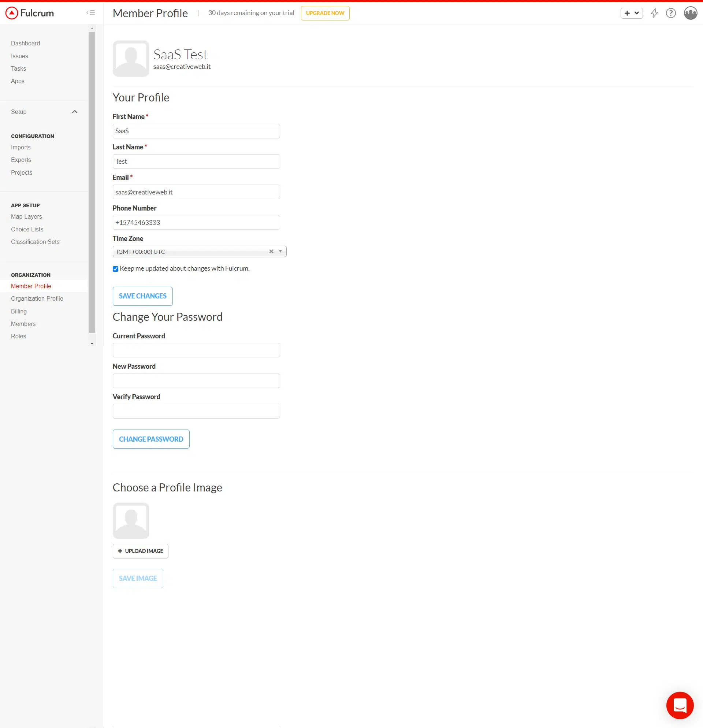Open the plus quick-create dropdown
The image size is (703, 728).
(631, 14)
